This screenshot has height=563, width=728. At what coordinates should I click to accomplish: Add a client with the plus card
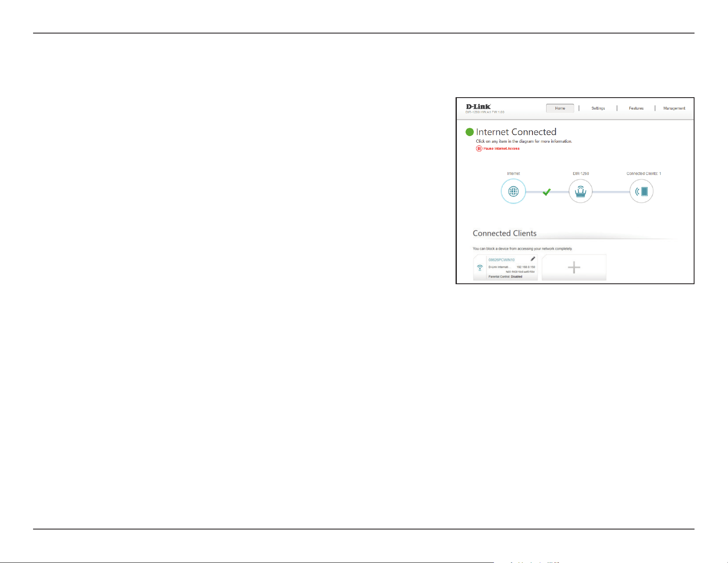point(574,268)
